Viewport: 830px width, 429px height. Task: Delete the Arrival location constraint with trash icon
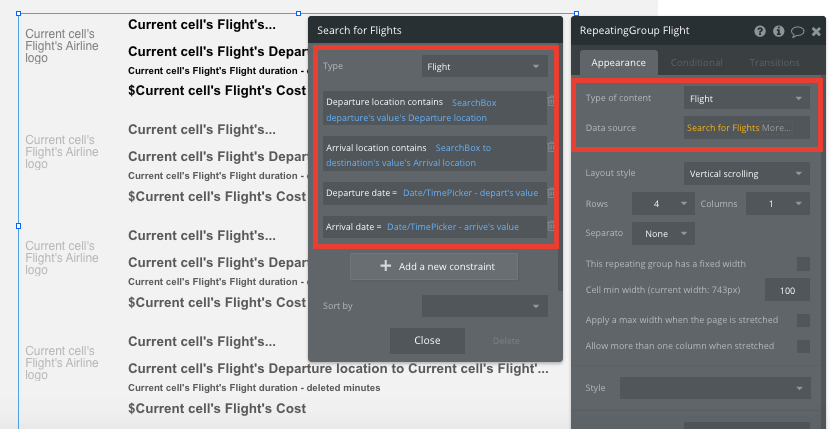[x=551, y=147]
